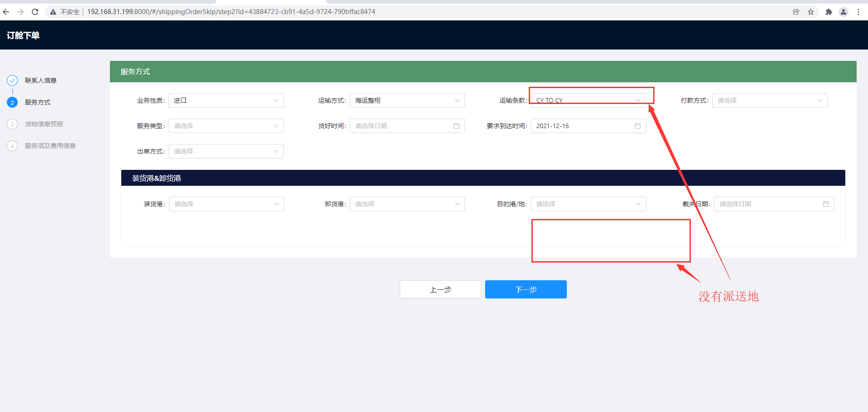
Task: Click the 上一步 button
Action: point(440,289)
